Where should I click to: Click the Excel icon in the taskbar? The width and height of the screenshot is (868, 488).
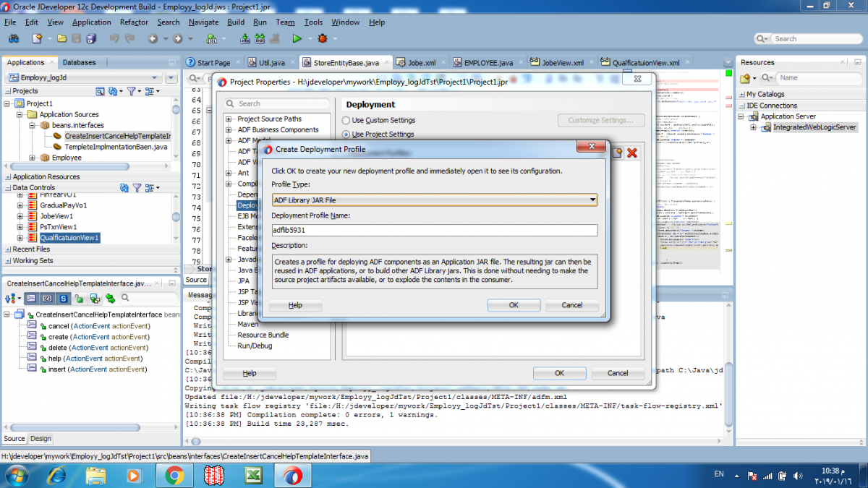253,475
